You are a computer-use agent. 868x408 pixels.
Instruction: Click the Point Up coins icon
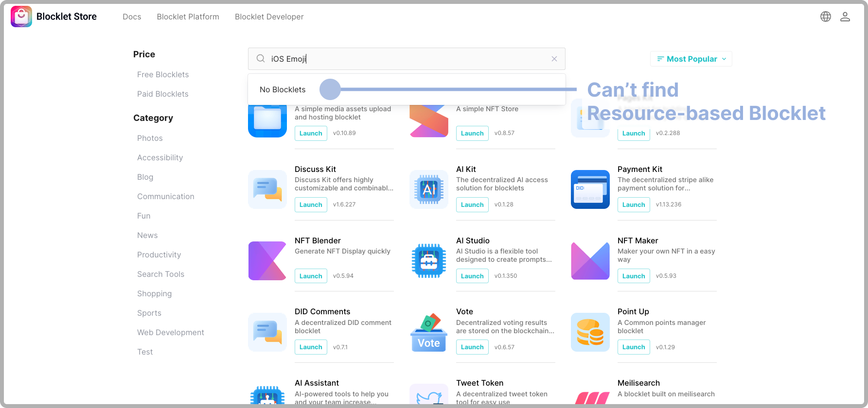click(590, 332)
